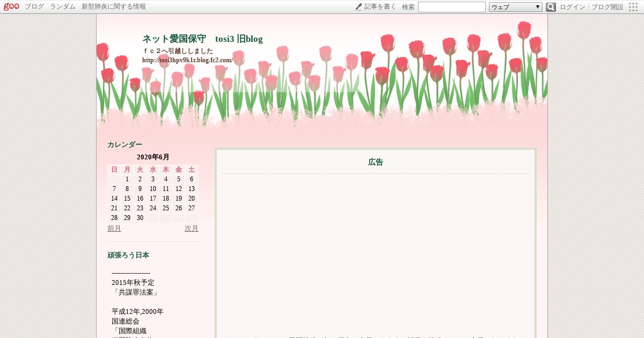Click the カレンダー sidebar heading
The height and width of the screenshot is (338, 644).
(125, 145)
